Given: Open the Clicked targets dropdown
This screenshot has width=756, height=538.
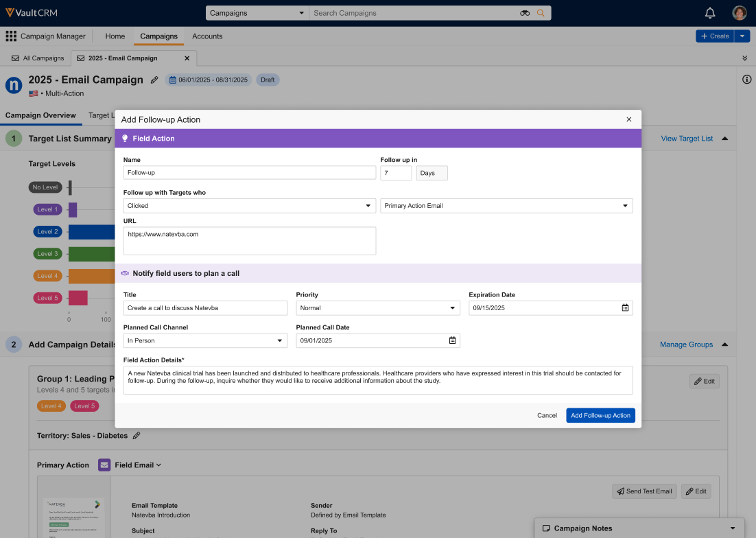Looking at the screenshot, I should coord(250,206).
